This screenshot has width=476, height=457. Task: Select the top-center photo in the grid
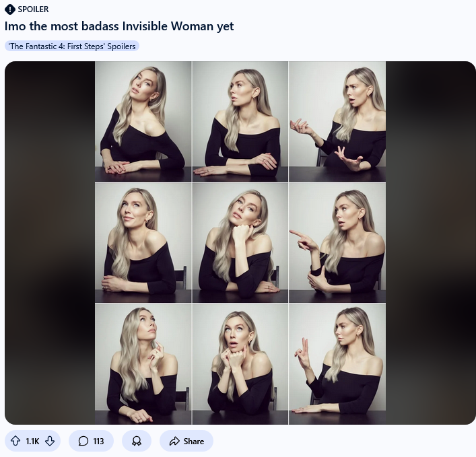tap(240, 121)
